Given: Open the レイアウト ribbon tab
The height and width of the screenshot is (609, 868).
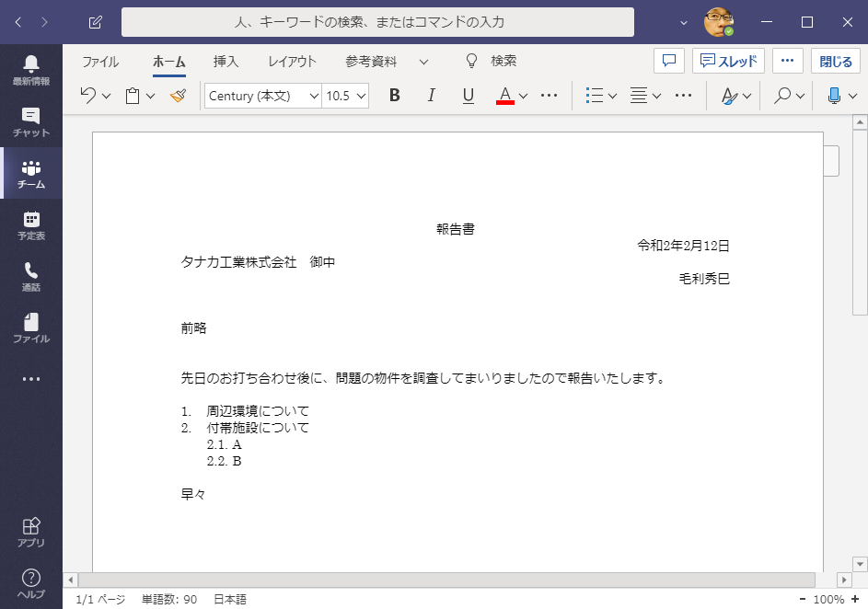Looking at the screenshot, I should (292, 62).
